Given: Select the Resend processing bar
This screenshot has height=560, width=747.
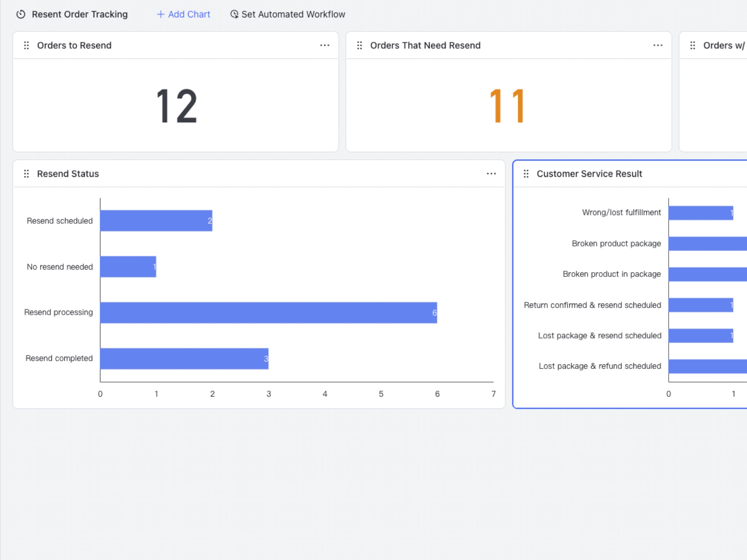Looking at the screenshot, I should tap(268, 312).
